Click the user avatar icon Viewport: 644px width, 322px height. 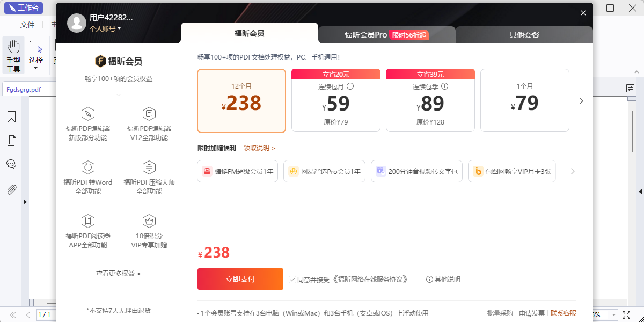[77, 23]
